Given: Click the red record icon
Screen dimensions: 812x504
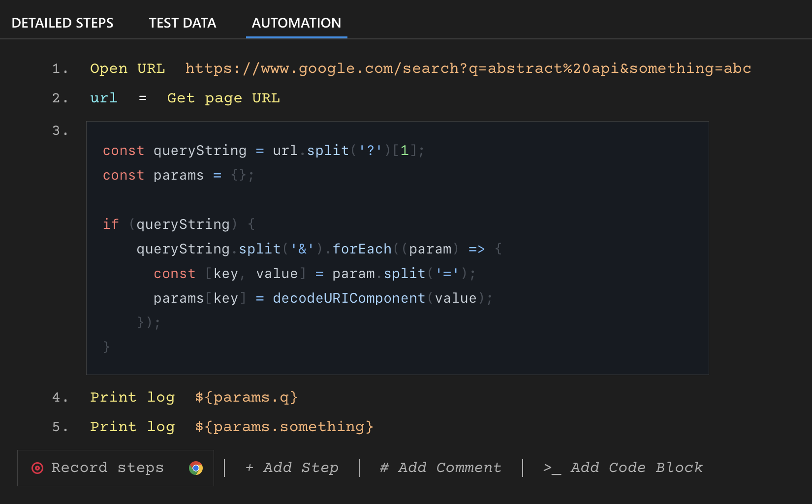Looking at the screenshot, I should 37,468.
